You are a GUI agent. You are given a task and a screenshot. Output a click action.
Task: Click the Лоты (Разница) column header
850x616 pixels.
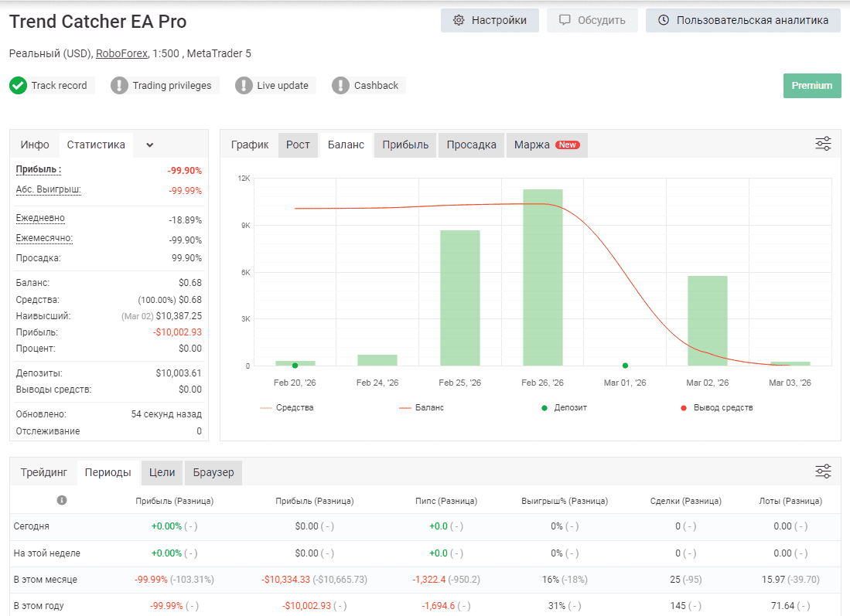coord(790,501)
